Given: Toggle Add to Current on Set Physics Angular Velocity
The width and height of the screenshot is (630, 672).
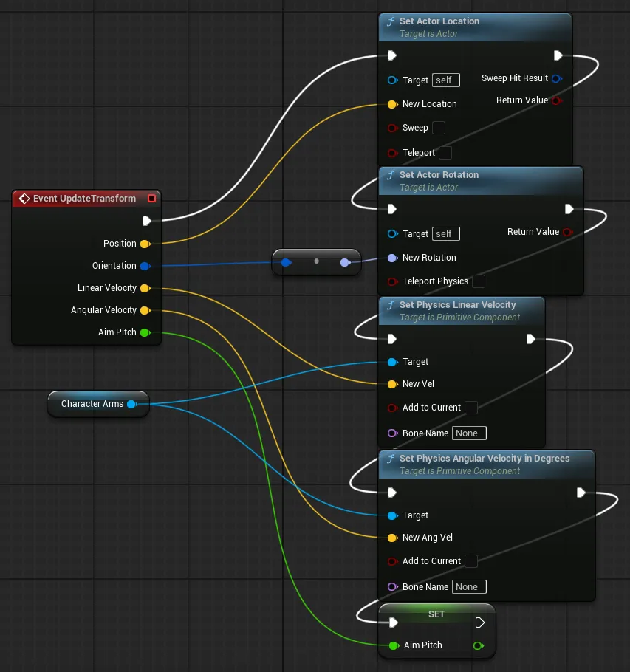Looking at the screenshot, I should coord(471,561).
